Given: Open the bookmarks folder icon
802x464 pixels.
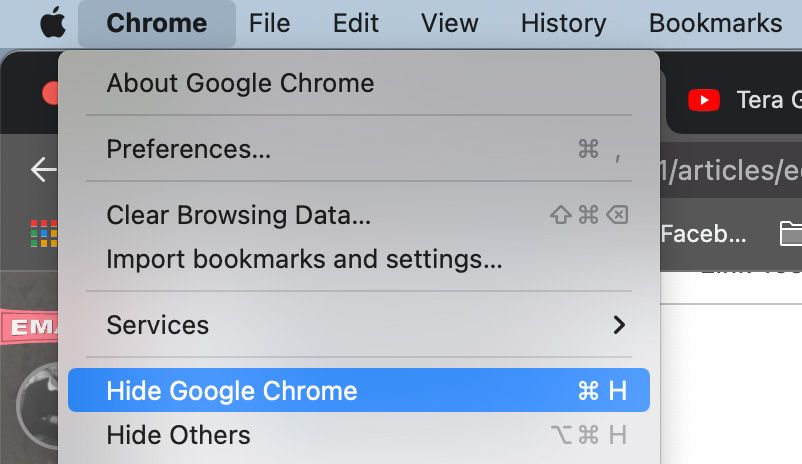Looking at the screenshot, I should (790, 234).
